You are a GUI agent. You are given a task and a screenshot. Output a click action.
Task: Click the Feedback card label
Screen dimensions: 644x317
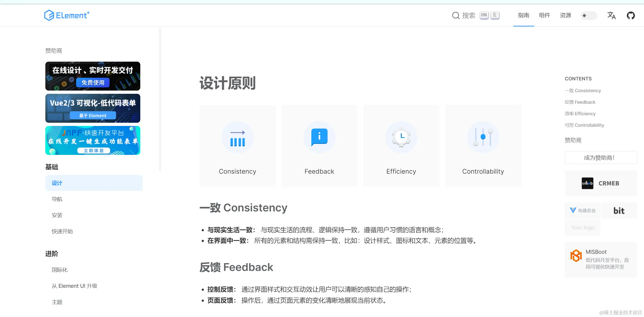(x=319, y=171)
